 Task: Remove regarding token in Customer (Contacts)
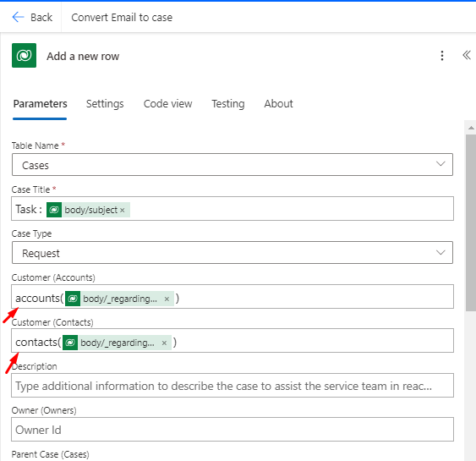tap(164, 343)
